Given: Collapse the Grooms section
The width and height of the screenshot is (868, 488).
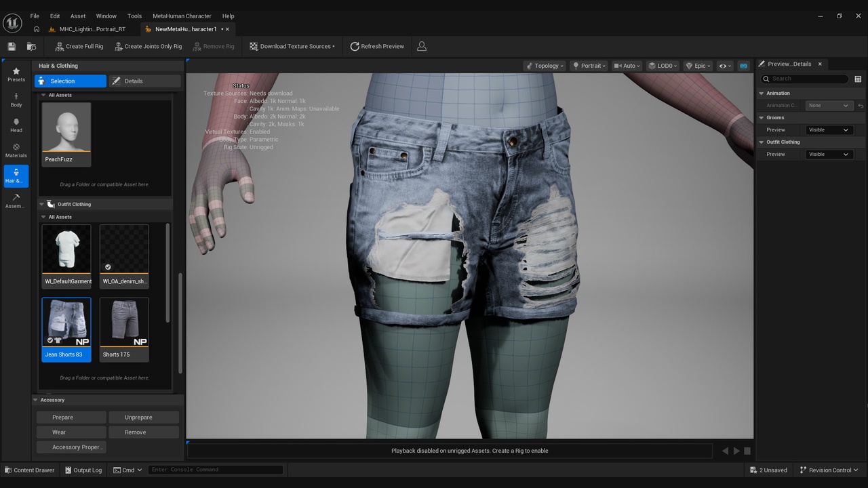Looking at the screenshot, I should point(761,117).
